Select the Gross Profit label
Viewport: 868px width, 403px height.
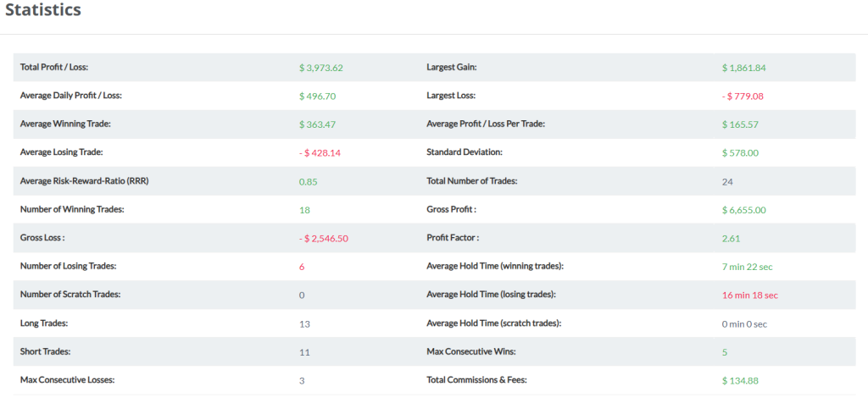coord(452,209)
